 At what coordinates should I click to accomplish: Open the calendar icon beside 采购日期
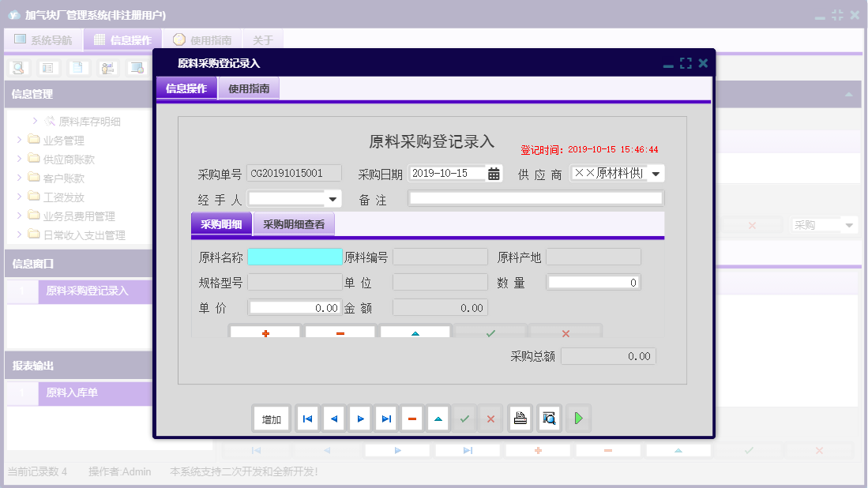point(493,172)
